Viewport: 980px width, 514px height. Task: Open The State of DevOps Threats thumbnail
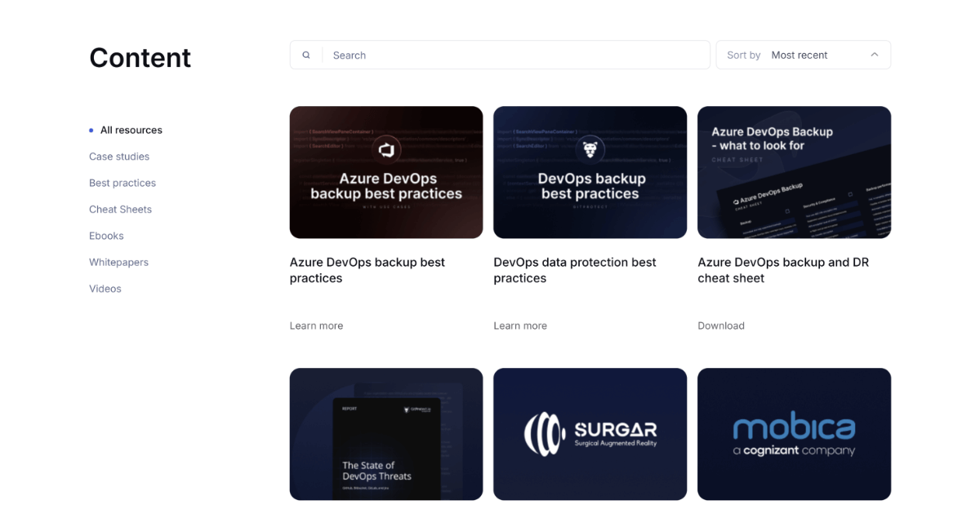click(x=385, y=433)
